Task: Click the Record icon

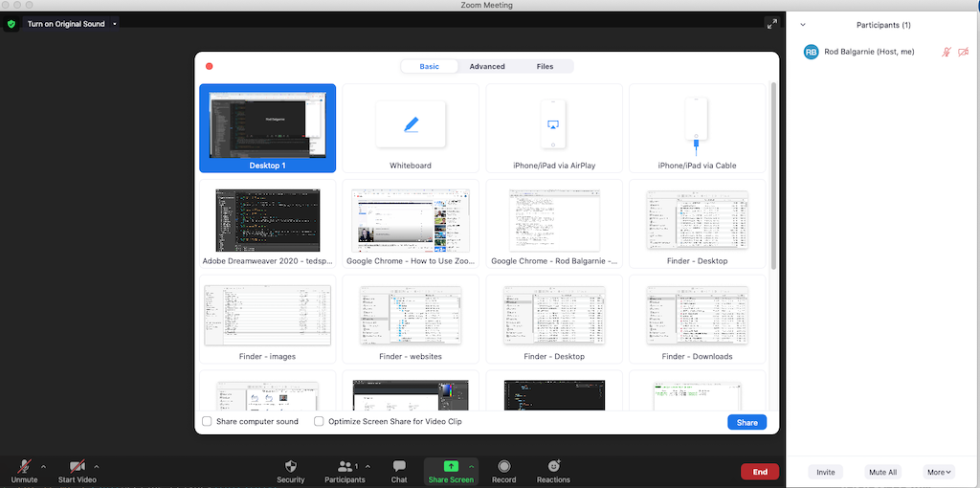Action: 503,466
